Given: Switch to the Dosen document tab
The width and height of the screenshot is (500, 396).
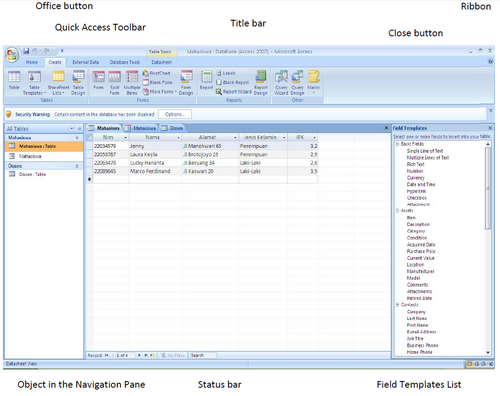Looking at the screenshot, I should tap(172, 128).
